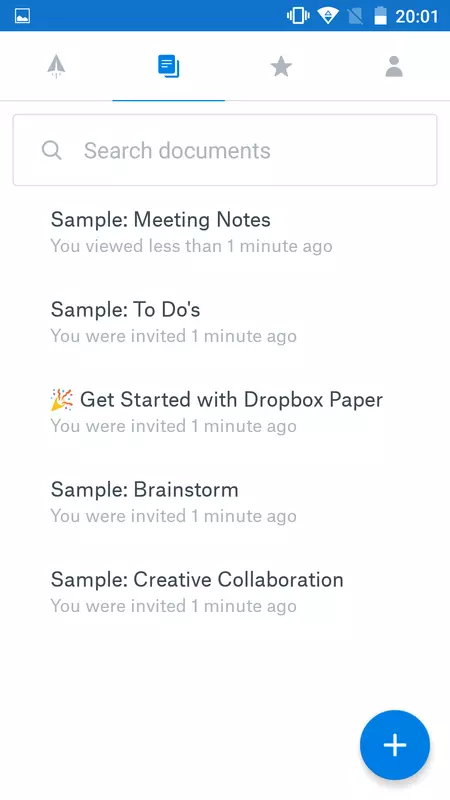The width and height of the screenshot is (450, 800).
Task: Tap the magnifying glass search icon
Action: [52, 151]
